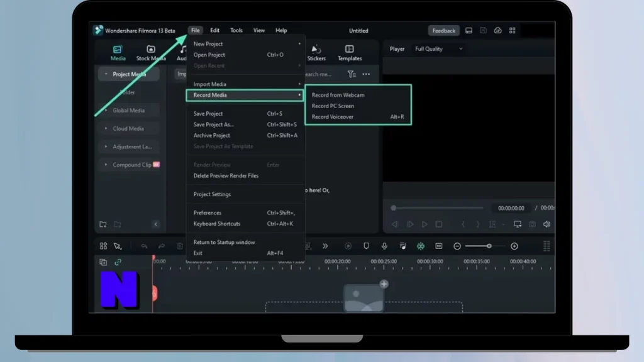Image resolution: width=644 pixels, height=362 pixels.
Task: Select Save Project As entry
Action: pos(245,124)
